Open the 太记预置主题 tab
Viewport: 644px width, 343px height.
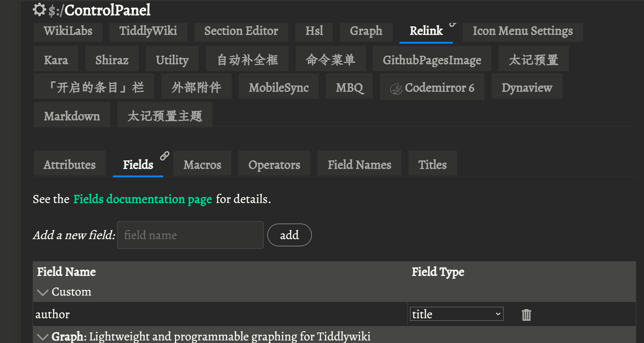pyautogui.click(x=165, y=115)
